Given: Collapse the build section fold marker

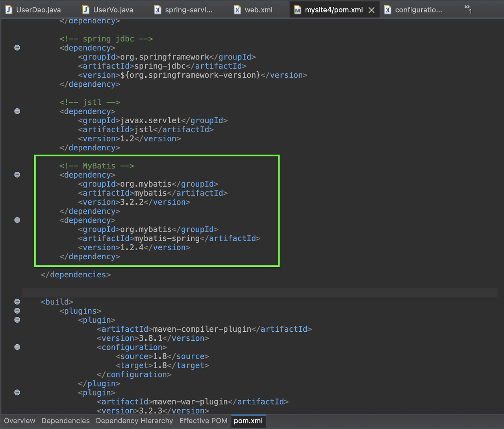Looking at the screenshot, I should point(17,301).
